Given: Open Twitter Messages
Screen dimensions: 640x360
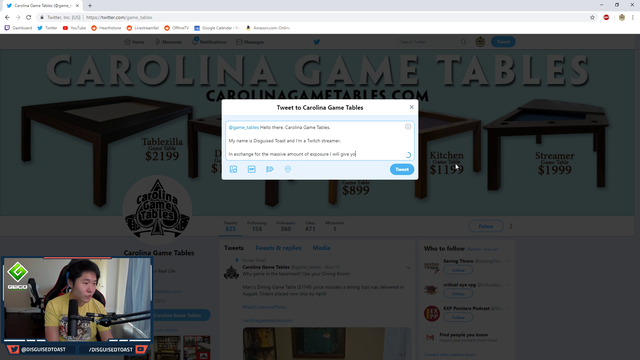Looking at the screenshot, I should 250,42.
